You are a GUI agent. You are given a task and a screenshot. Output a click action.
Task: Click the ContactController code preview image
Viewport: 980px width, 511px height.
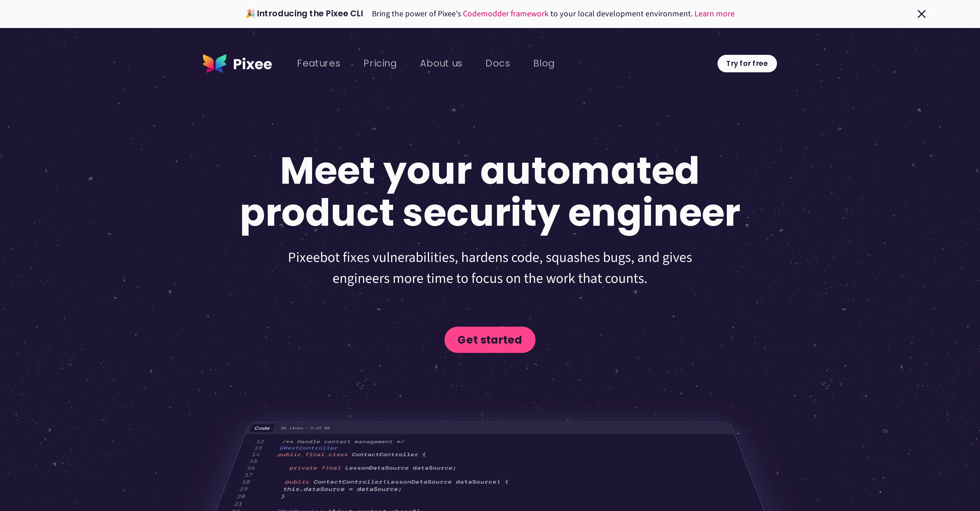coord(490,466)
